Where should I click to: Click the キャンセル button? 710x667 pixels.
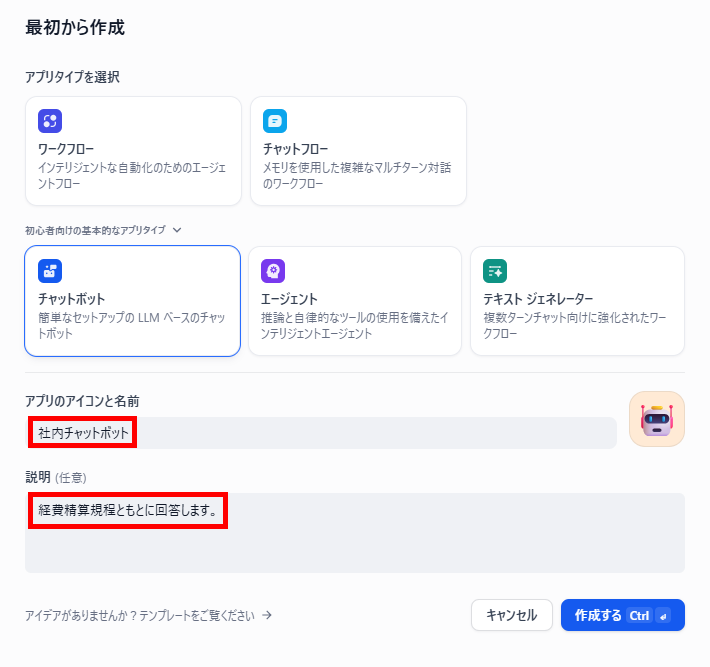tap(512, 615)
